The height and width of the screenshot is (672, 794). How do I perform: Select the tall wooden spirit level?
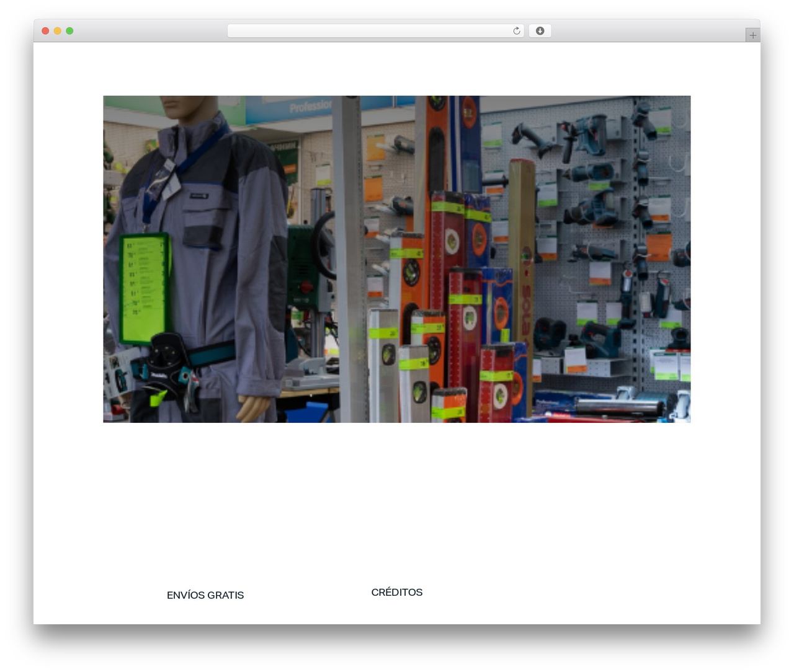tap(522, 285)
